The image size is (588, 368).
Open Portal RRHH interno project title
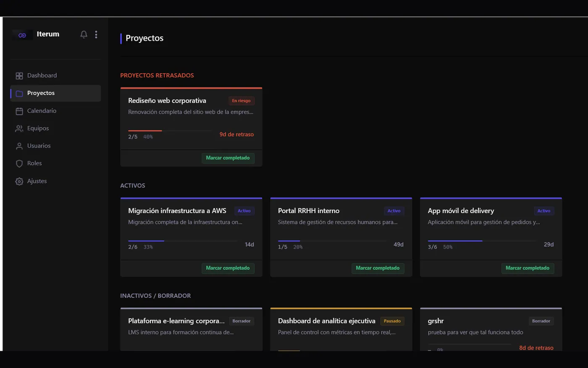click(x=309, y=211)
